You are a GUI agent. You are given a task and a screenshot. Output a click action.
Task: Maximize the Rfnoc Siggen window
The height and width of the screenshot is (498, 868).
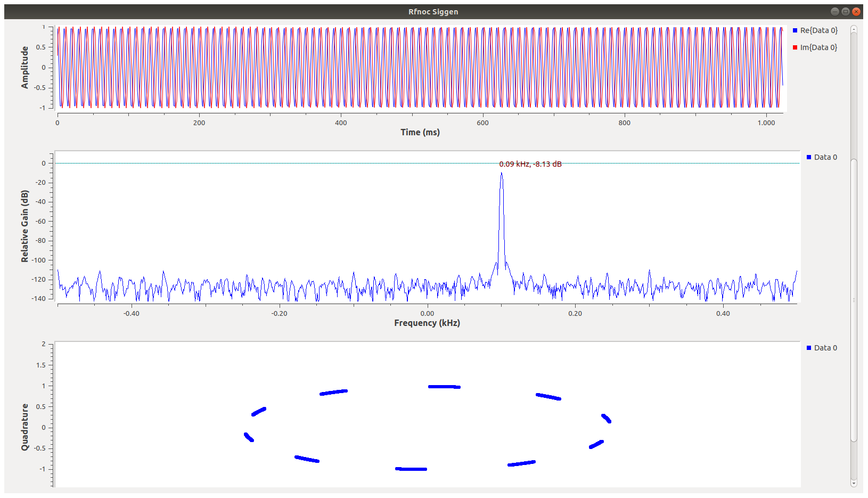[x=846, y=12]
